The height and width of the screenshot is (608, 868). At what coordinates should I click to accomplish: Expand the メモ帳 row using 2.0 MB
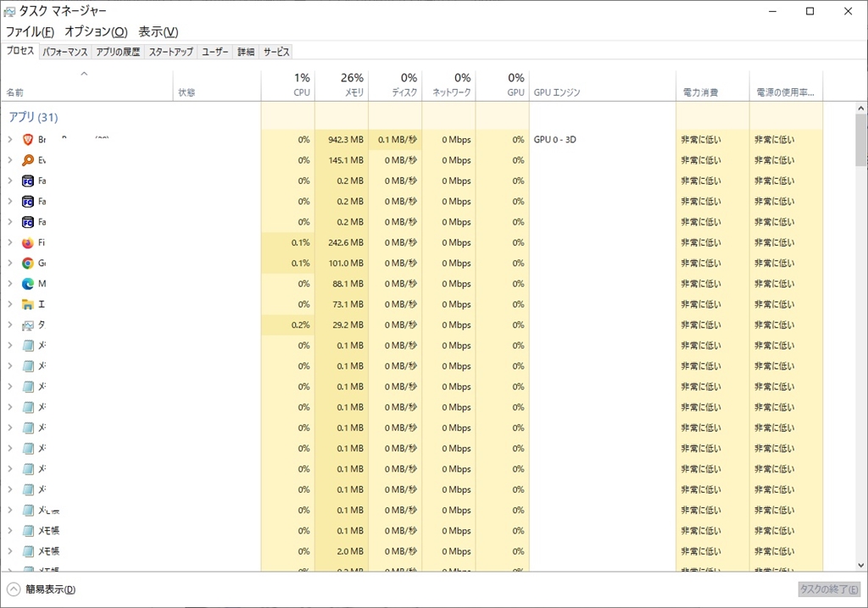point(10,551)
